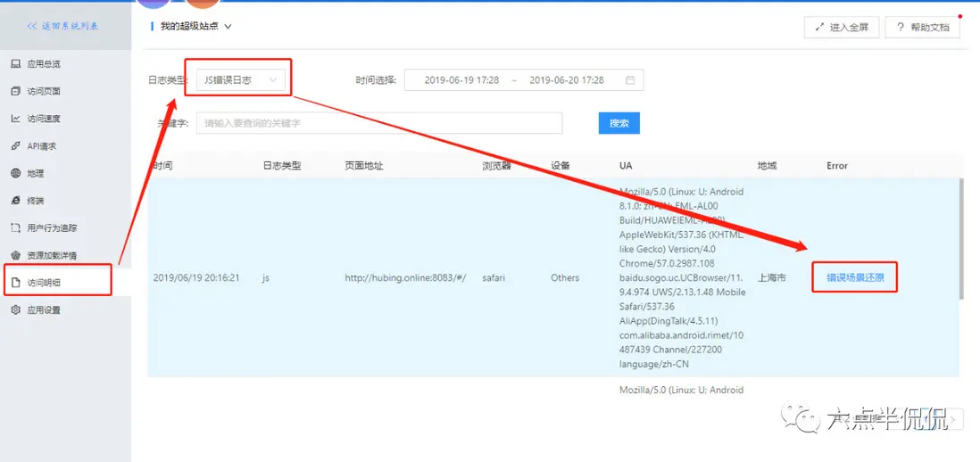Click the 地理 globe icon
The image size is (980, 462).
pos(16,174)
